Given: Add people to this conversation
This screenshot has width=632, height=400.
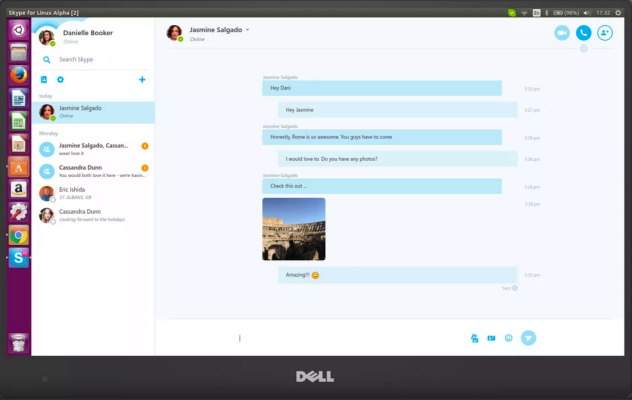Looking at the screenshot, I should point(605,33).
